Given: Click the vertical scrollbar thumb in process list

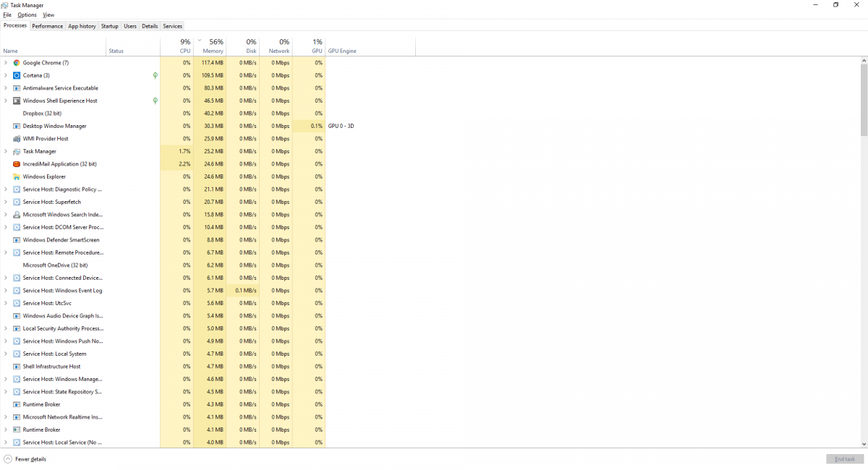Looking at the screenshot, I should (864, 100).
